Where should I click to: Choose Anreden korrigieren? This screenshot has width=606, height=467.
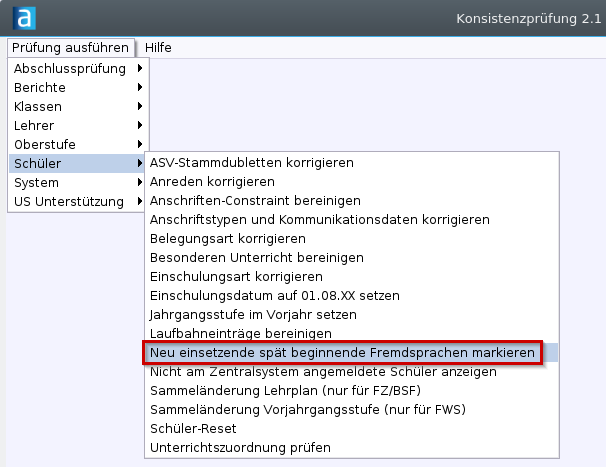coord(352,181)
